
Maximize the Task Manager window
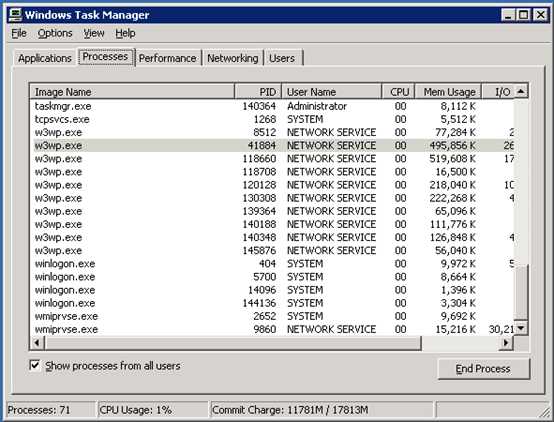point(524,15)
